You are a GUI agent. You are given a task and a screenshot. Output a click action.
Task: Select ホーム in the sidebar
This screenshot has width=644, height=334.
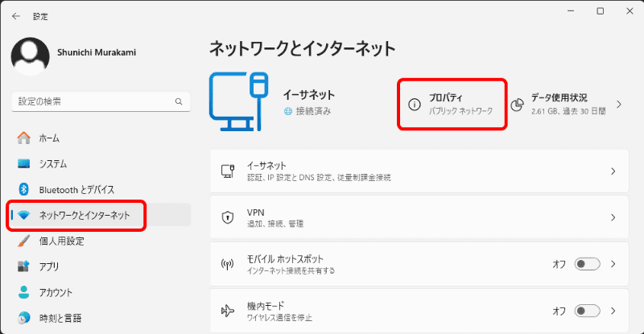click(x=101, y=138)
